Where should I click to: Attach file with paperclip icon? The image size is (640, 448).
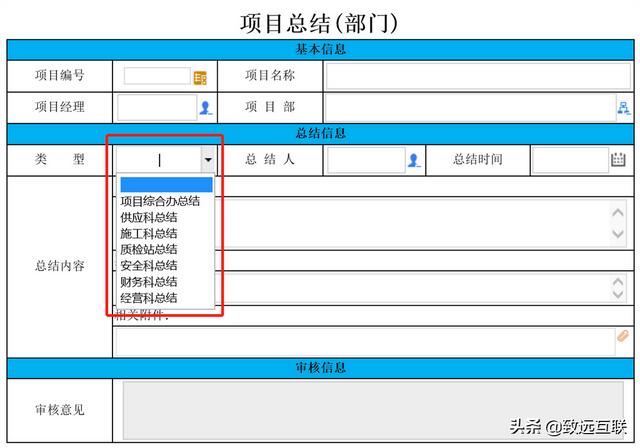[623, 335]
